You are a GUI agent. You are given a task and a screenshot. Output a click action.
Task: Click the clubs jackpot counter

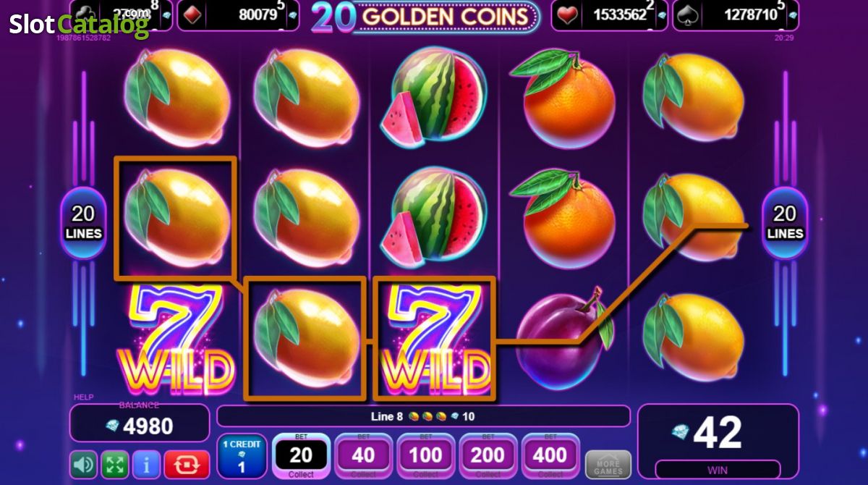click(122, 15)
